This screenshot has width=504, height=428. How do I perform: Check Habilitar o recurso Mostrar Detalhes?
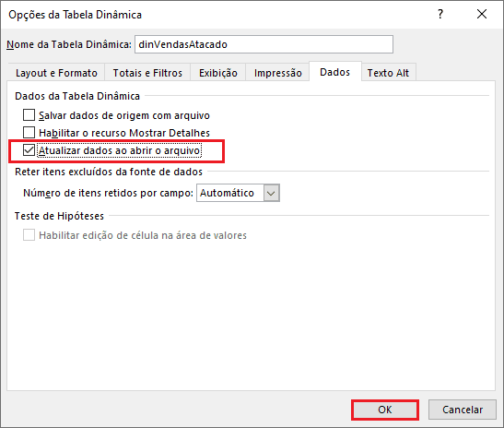click(29, 132)
